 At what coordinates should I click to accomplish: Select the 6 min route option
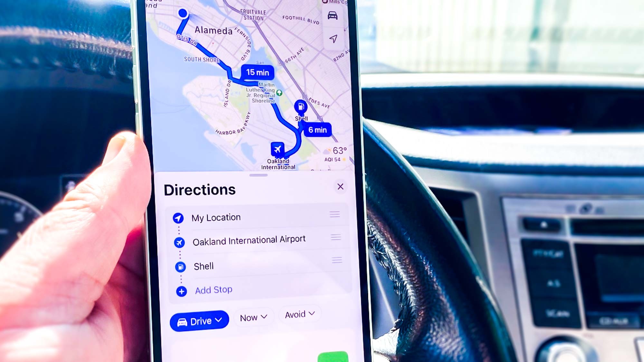[x=317, y=129]
